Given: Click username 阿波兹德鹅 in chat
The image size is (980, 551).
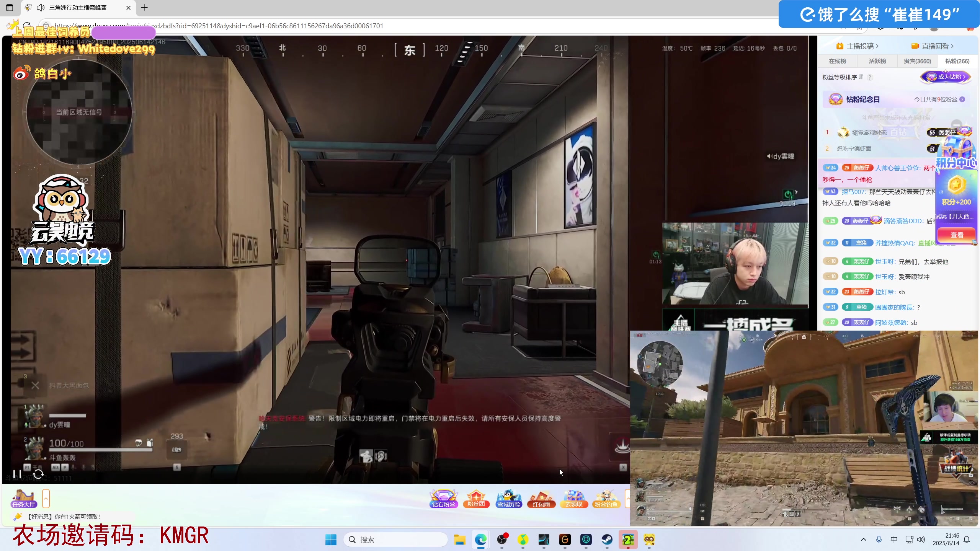Looking at the screenshot, I should [x=890, y=323].
